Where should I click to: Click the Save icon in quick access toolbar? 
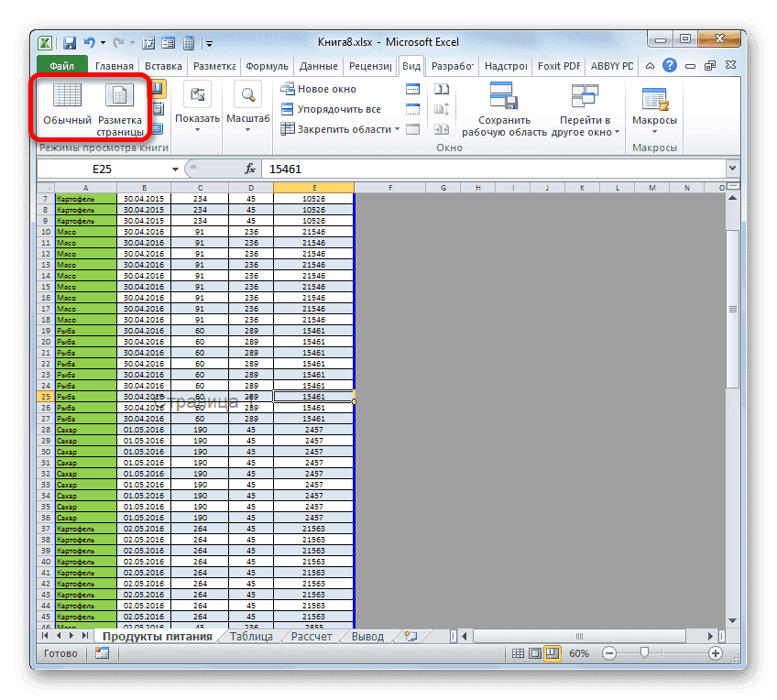pos(68,42)
